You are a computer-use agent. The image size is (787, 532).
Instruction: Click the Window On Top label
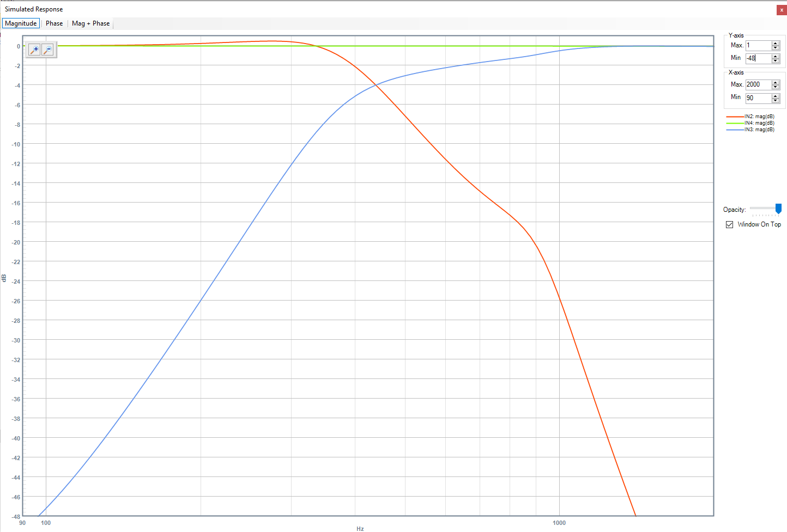coord(759,224)
